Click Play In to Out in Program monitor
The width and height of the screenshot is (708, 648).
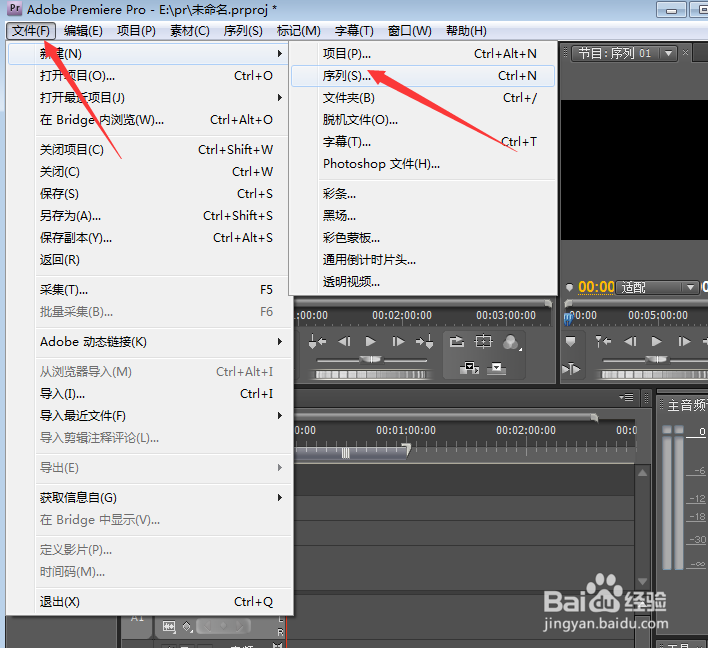571,369
